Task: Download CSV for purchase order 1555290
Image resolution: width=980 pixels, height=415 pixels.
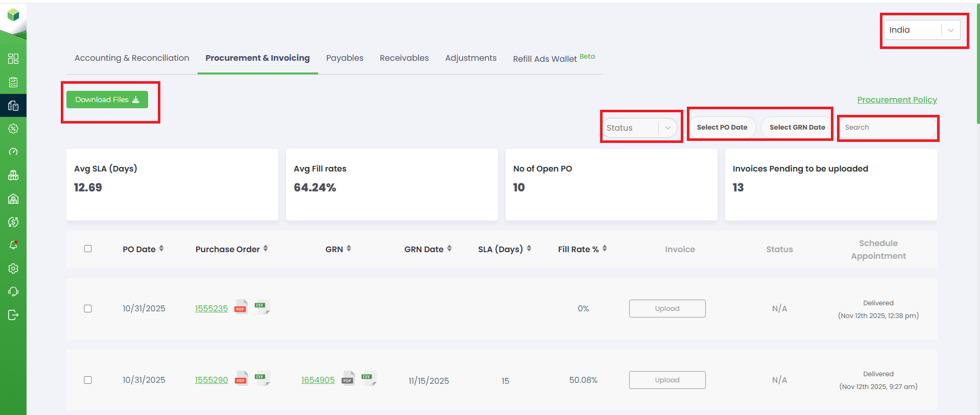Action: (x=261, y=379)
